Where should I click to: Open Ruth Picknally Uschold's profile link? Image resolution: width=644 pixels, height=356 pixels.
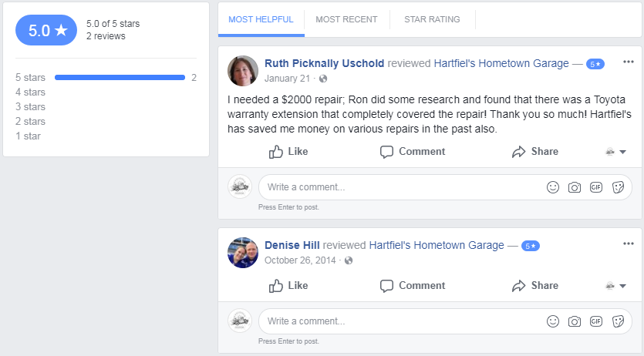(324, 63)
